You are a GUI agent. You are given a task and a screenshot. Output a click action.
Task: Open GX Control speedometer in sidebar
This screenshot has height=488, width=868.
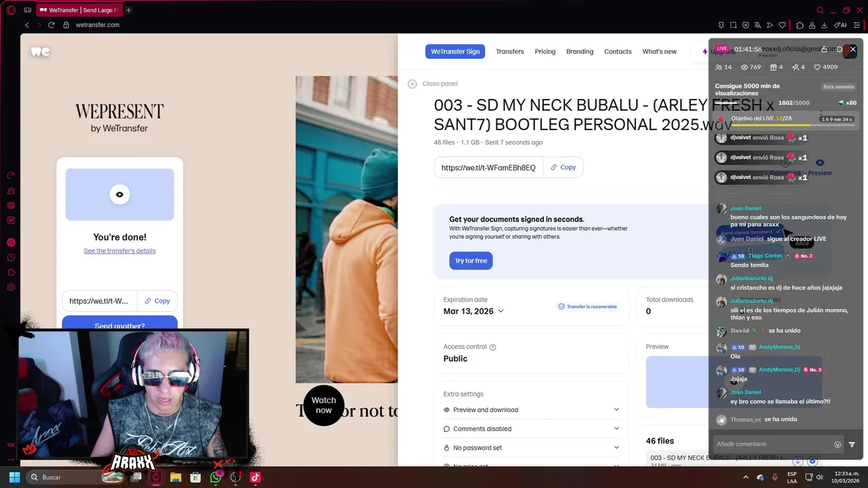click(11, 176)
